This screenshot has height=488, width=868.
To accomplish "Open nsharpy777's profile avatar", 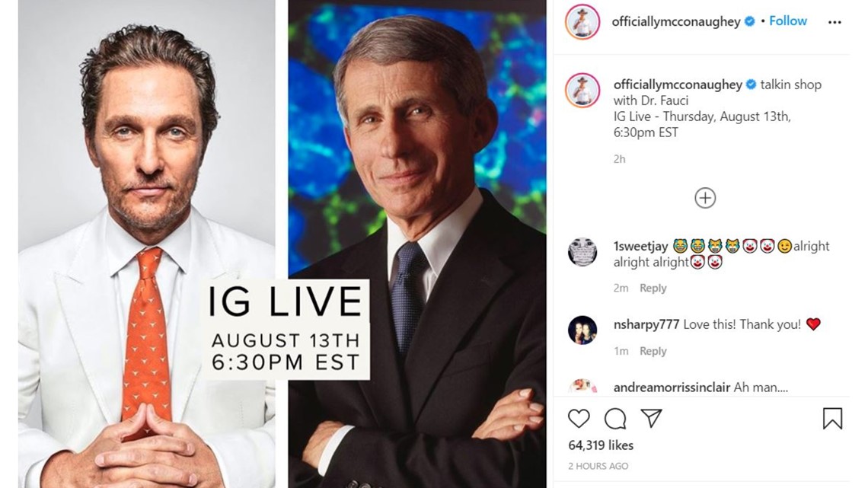I will pyautogui.click(x=582, y=330).
